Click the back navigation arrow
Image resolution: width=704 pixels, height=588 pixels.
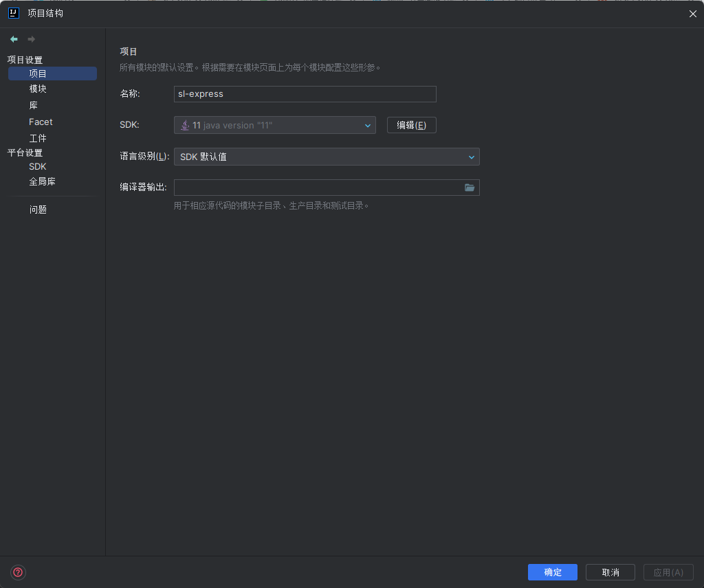[x=14, y=39]
